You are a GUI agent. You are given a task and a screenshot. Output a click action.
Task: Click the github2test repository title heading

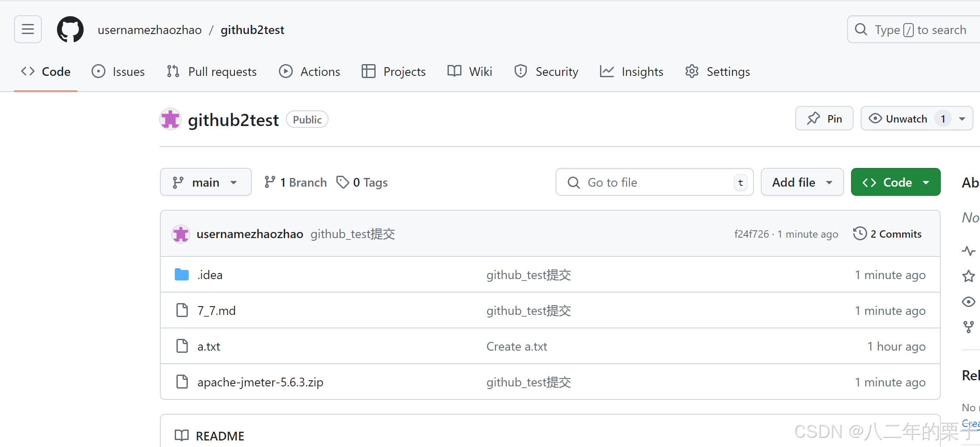[233, 119]
